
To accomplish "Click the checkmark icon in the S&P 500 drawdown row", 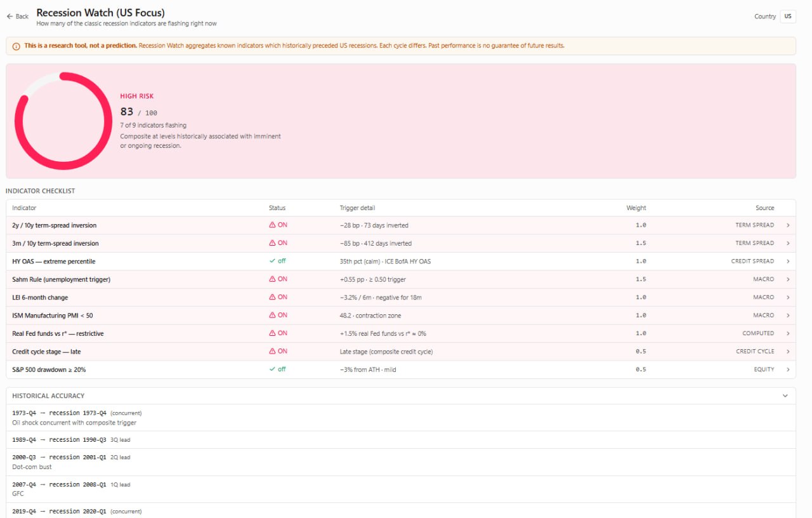I will [272, 369].
